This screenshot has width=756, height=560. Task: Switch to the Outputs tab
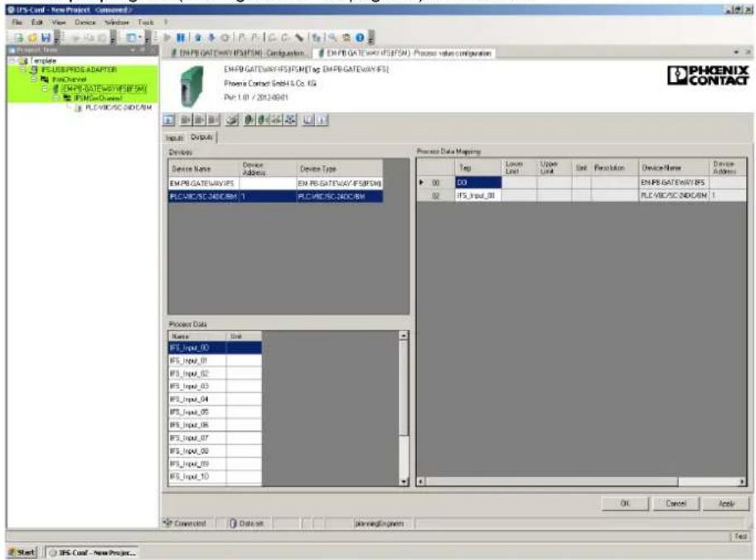tap(201, 138)
